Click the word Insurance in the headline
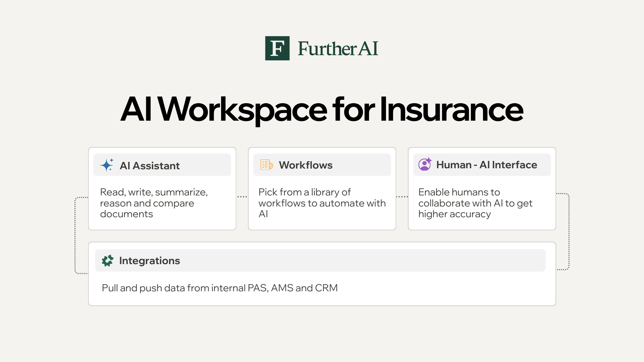Image resolution: width=644 pixels, height=362 pixels. click(451, 109)
